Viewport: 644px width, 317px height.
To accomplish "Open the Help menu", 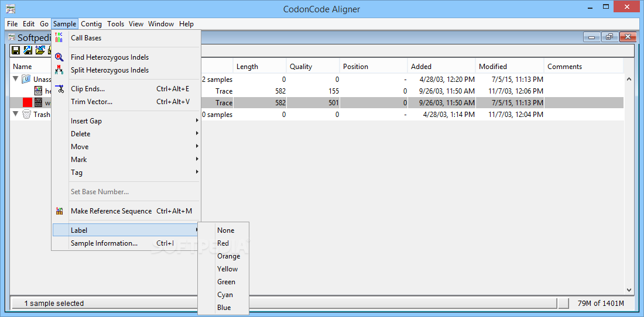I will 186,24.
